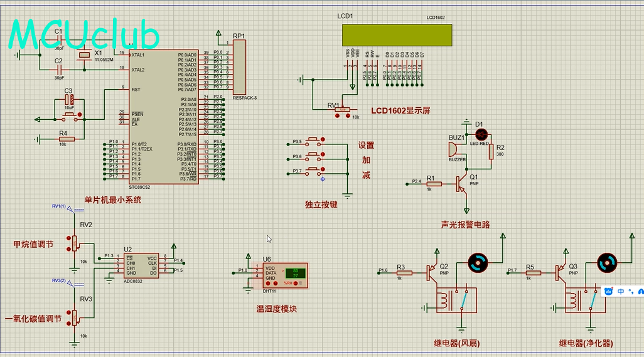Image resolution: width=644 pixels, height=357 pixels.
Task: Adjust the RV2 methane potentiometer
Action: [x=75, y=243]
